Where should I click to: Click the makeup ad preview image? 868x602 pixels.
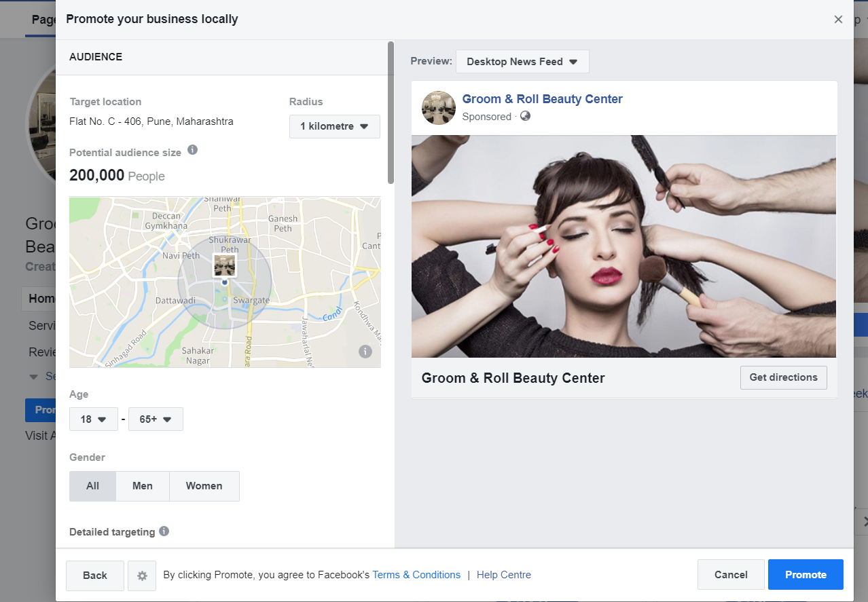tap(623, 246)
